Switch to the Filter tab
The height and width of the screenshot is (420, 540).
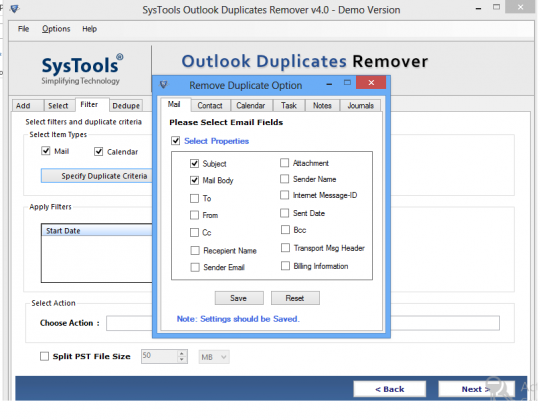(92, 104)
